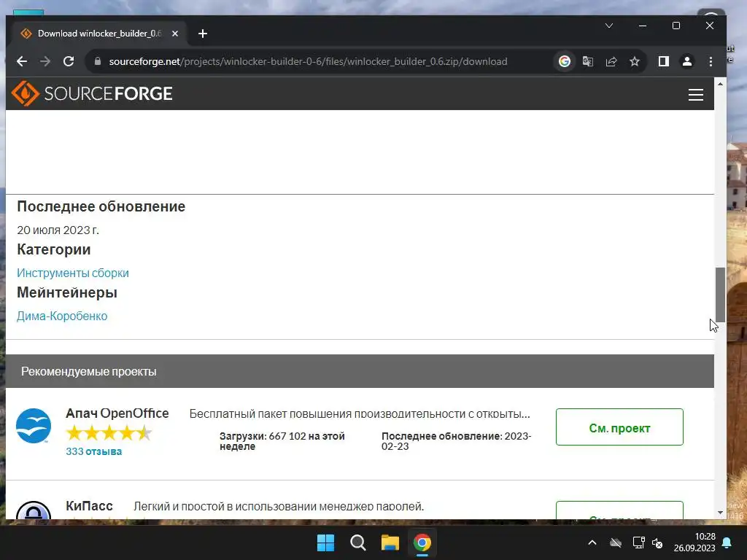Open Дима-Коробенко maintainer profile
The image size is (747, 560).
click(62, 316)
